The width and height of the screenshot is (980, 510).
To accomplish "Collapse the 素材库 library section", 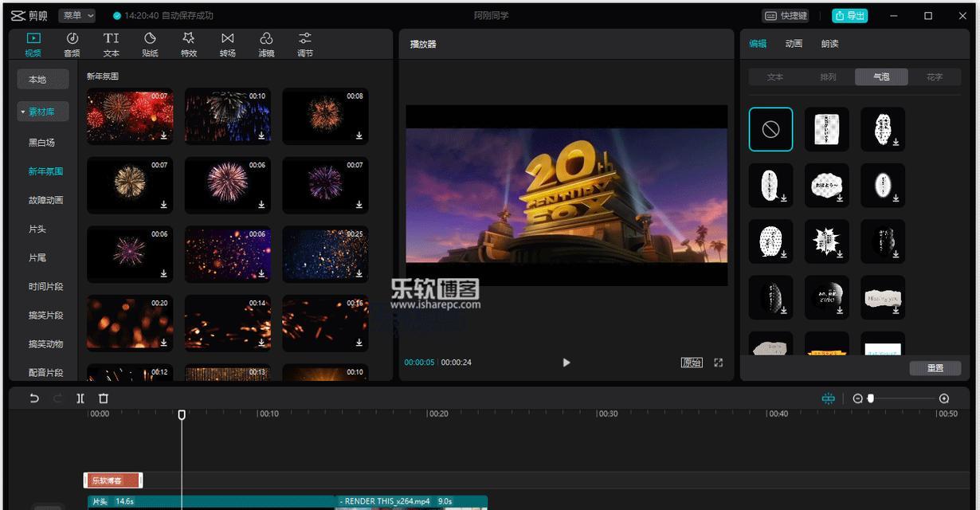I will (x=43, y=112).
